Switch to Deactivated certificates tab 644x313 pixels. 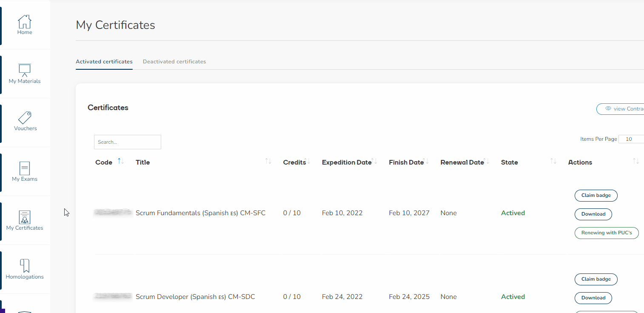click(174, 62)
